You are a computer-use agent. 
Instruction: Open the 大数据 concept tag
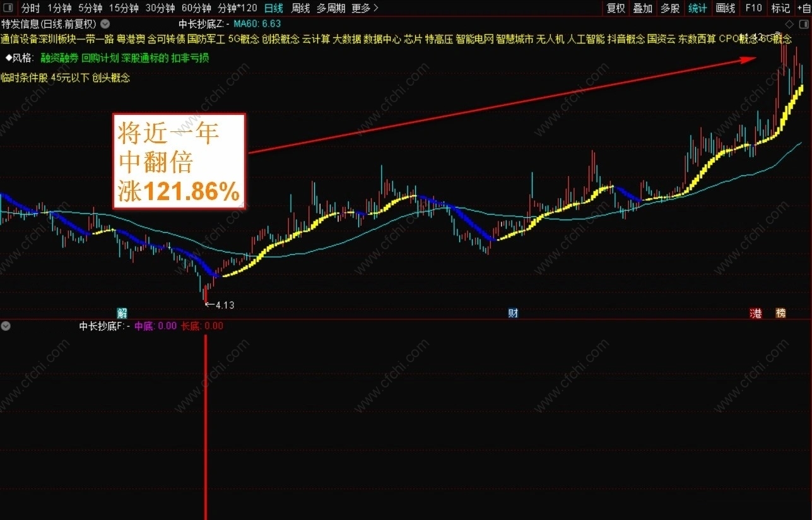pos(347,39)
